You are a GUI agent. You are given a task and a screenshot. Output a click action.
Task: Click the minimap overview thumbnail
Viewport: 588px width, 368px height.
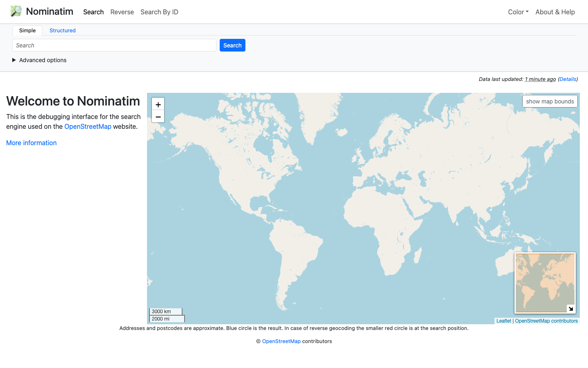coord(545,283)
